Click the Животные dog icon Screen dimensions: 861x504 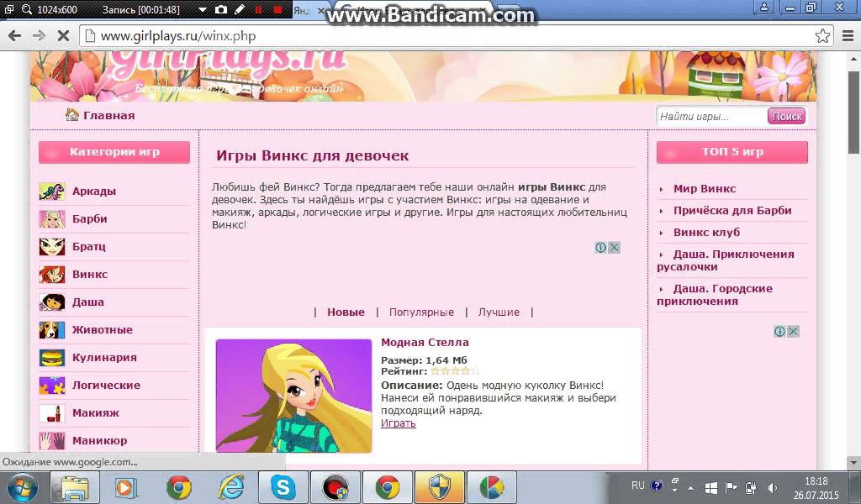pos(52,329)
